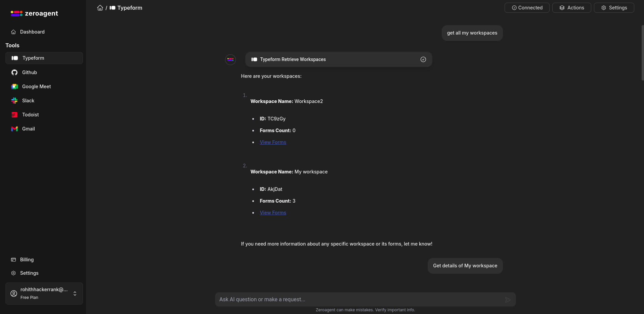Open View Forms link for Workspace2
Screen dimensions: 644x314
[x=273, y=142]
